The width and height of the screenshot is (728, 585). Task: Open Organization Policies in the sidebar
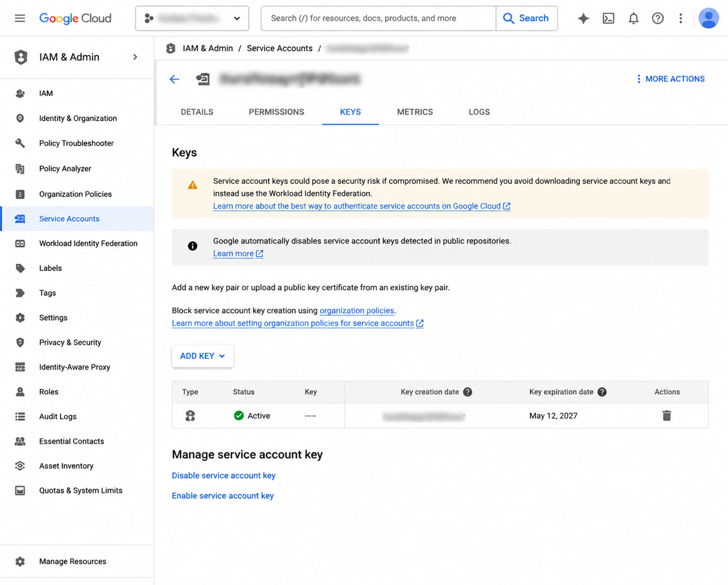tap(77, 194)
